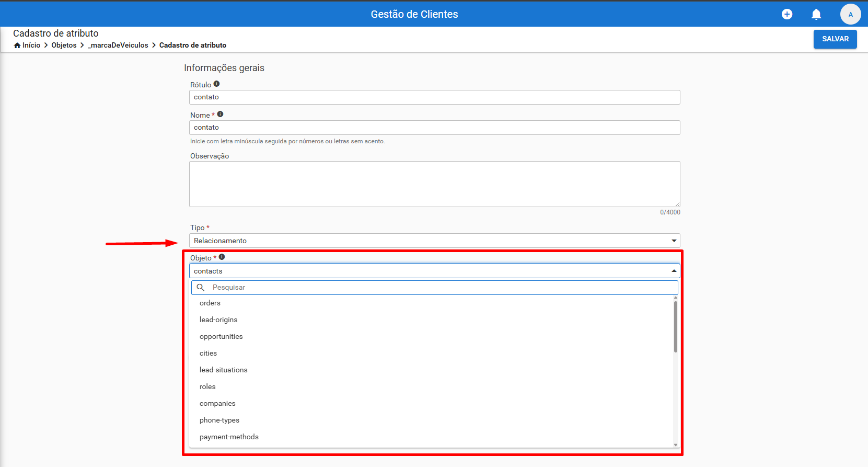Click the scroll-up arrow in list
This screenshot has height=467, width=868.
676,298
